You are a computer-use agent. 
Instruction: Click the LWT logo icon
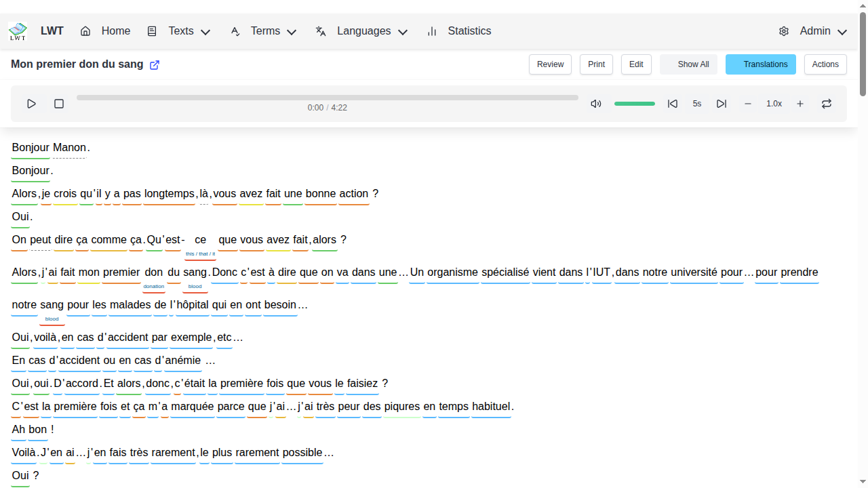click(x=18, y=31)
